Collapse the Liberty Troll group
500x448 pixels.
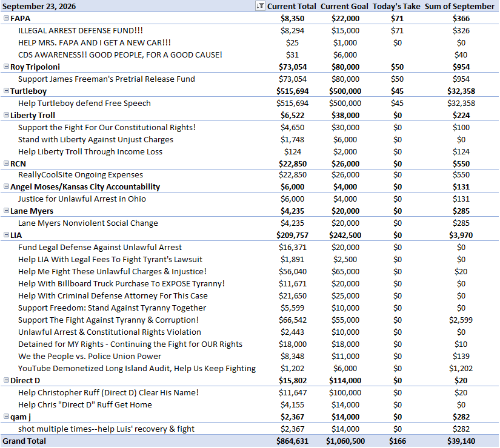pos(6,115)
